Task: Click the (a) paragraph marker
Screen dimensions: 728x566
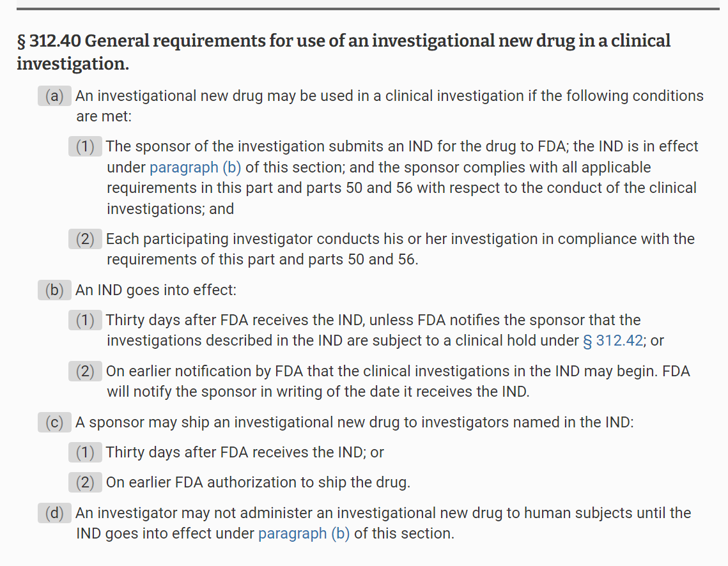Action: [x=55, y=96]
